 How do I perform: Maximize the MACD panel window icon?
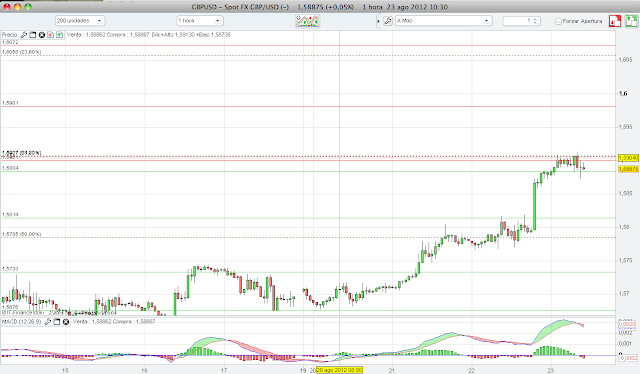pos(57,322)
